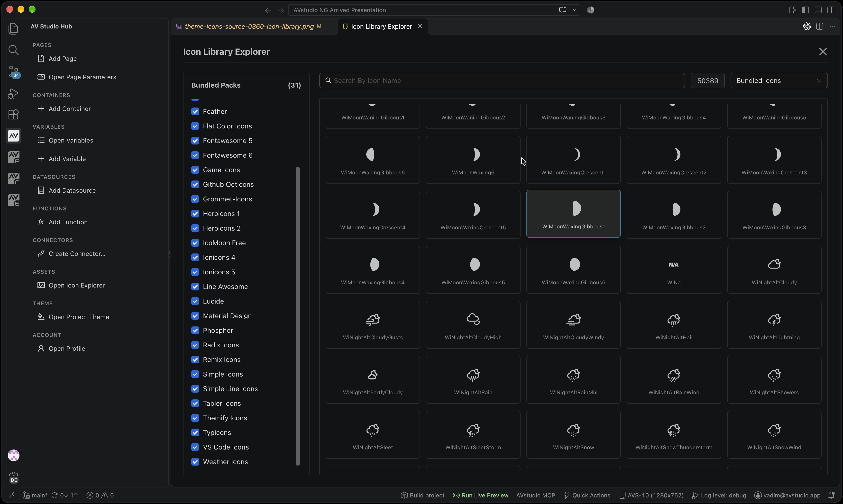Open the ChatGPT icon in editor toolbar

pos(807,27)
